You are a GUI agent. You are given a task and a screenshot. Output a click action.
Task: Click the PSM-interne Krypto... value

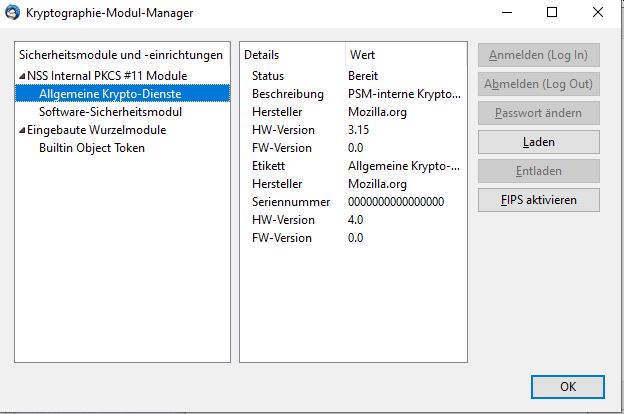coord(404,94)
